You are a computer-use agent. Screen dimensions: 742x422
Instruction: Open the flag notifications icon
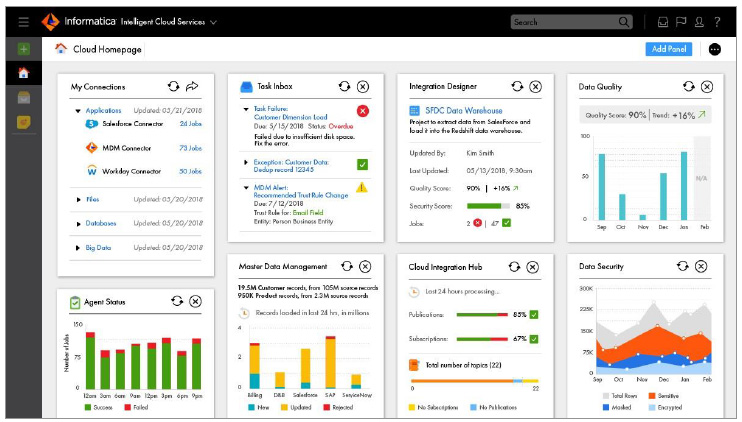pyautogui.click(x=681, y=22)
